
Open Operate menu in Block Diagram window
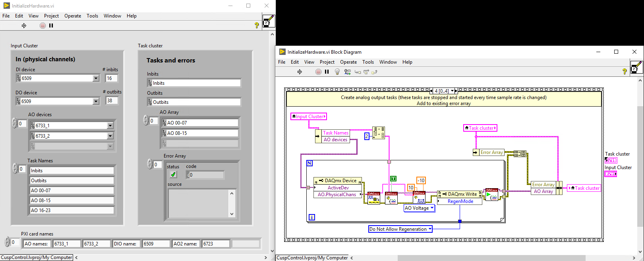click(348, 62)
